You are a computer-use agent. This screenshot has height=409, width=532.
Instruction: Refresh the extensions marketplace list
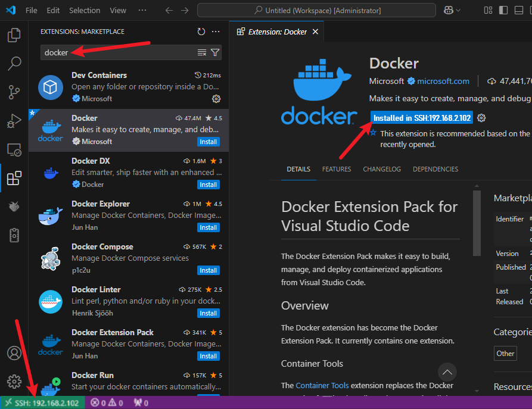(x=201, y=32)
